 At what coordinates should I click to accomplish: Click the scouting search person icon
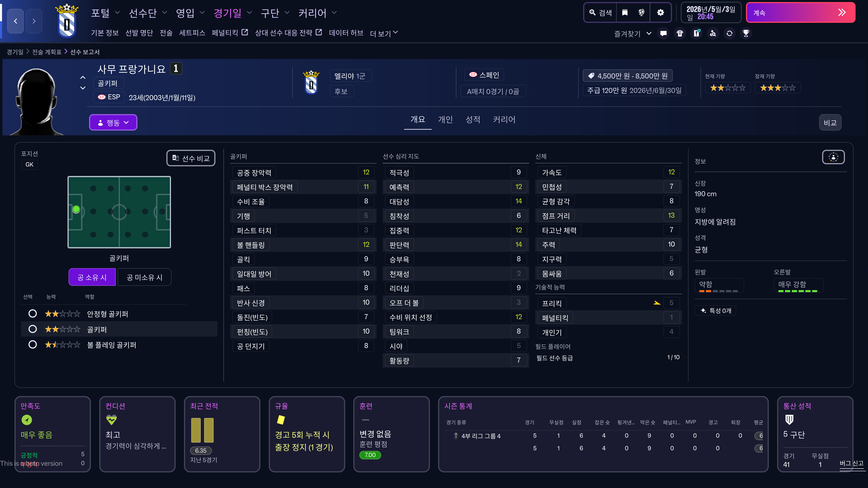[x=713, y=33]
